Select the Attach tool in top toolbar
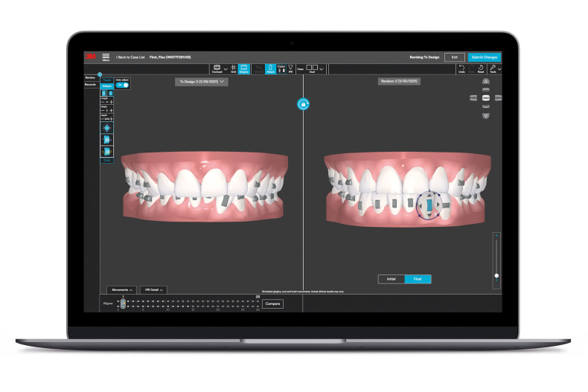Screen dimensions: 588x392 coord(270,68)
